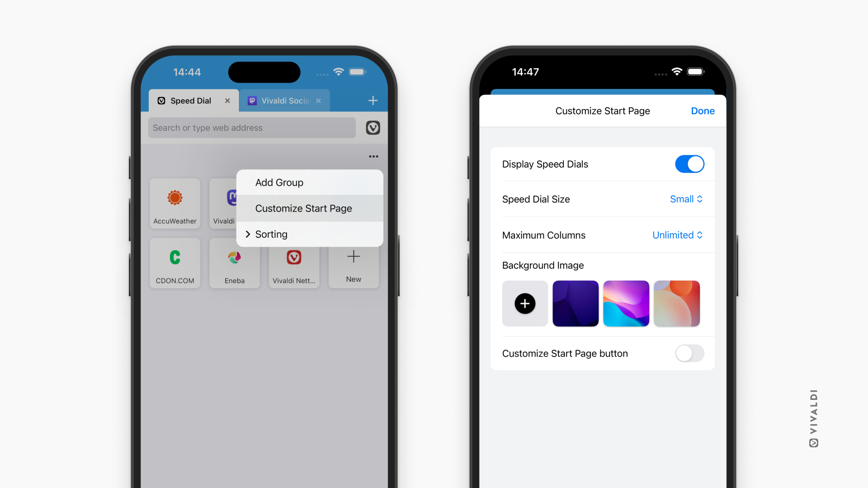Image resolution: width=868 pixels, height=488 pixels.
Task: Open the Maximum Columns dropdown
Action: tap(677, 235)
